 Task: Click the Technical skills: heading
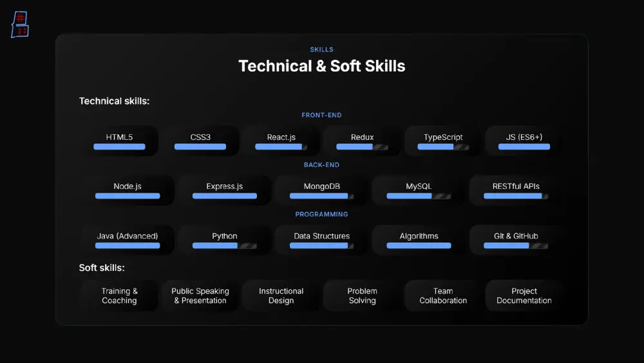(x=114, y=101)
